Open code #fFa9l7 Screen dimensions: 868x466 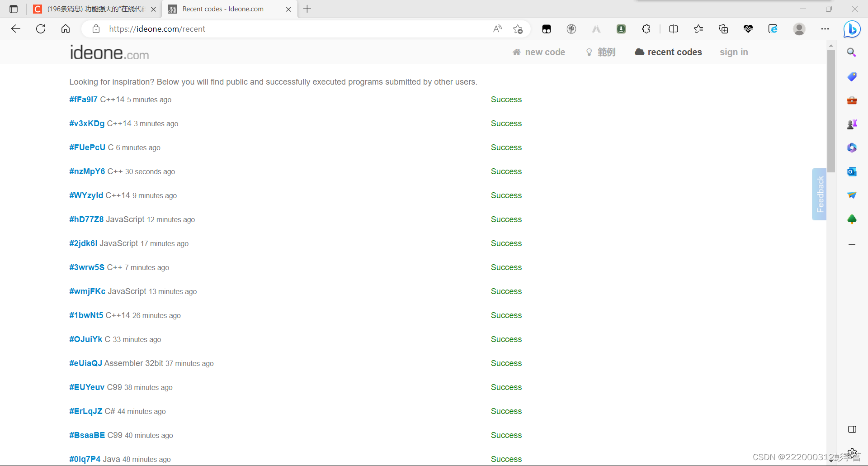(x=83, y=100)
